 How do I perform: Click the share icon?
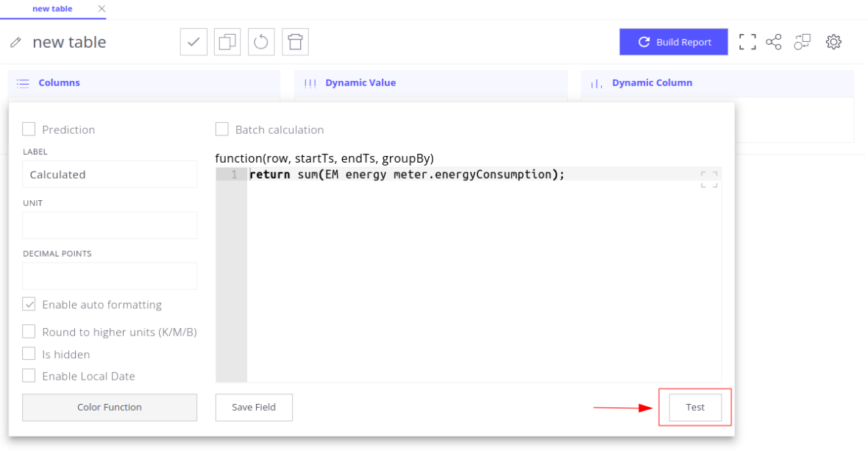(x=774, y=42)
